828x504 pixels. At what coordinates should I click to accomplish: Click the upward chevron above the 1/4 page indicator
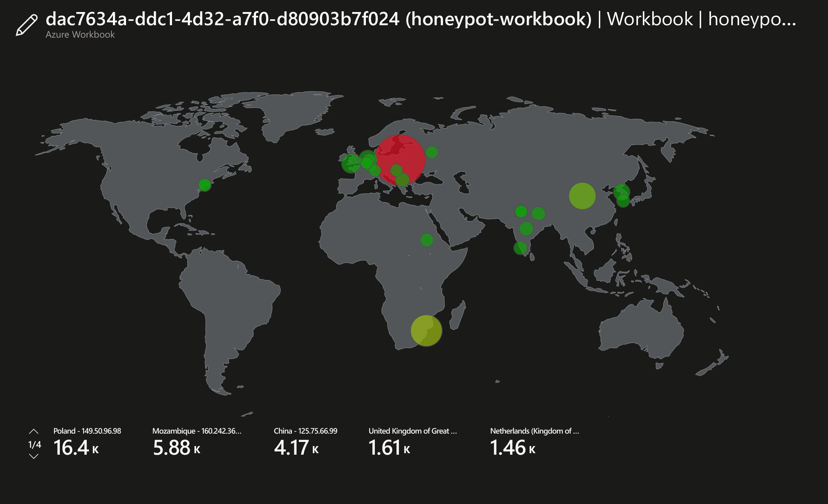pos(34,431)
